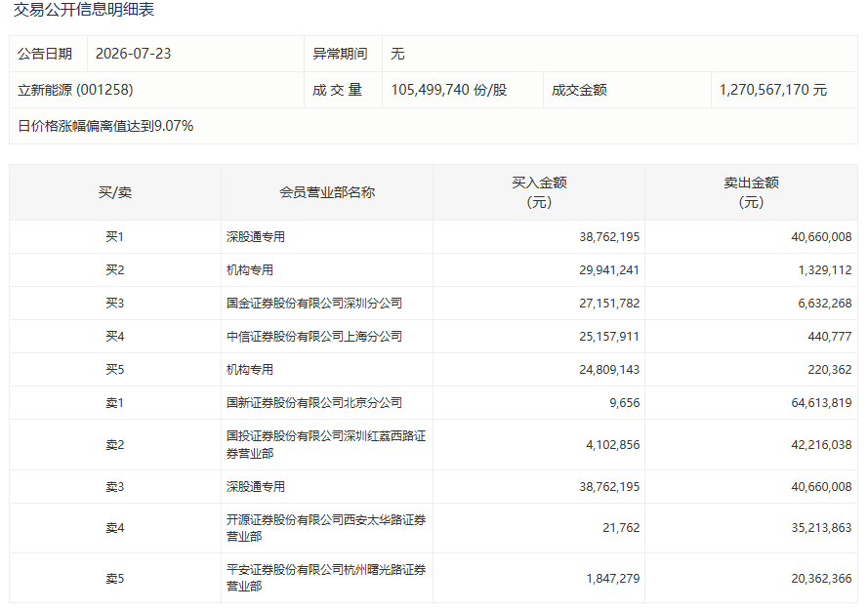
Task: Select the 成交金额 label
Action: (579, 90)
